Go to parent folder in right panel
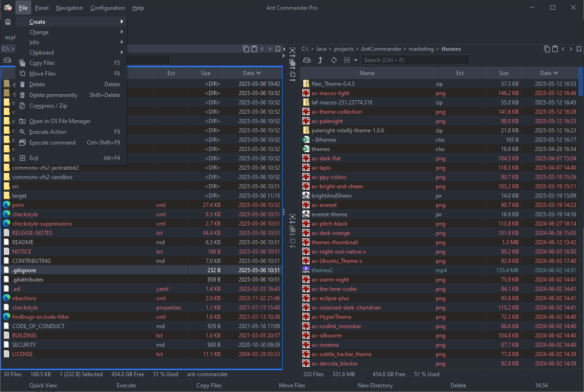 point(320,60)
